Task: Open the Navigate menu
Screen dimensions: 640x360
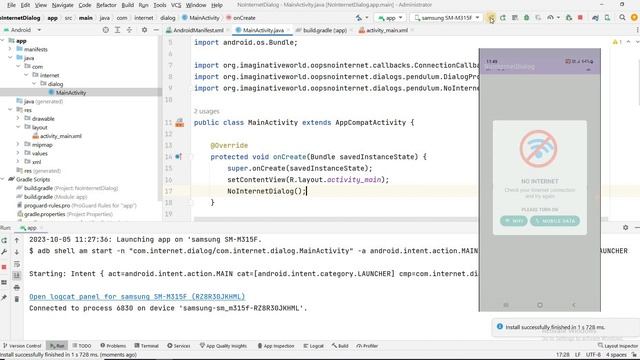Action: [62, 5]
